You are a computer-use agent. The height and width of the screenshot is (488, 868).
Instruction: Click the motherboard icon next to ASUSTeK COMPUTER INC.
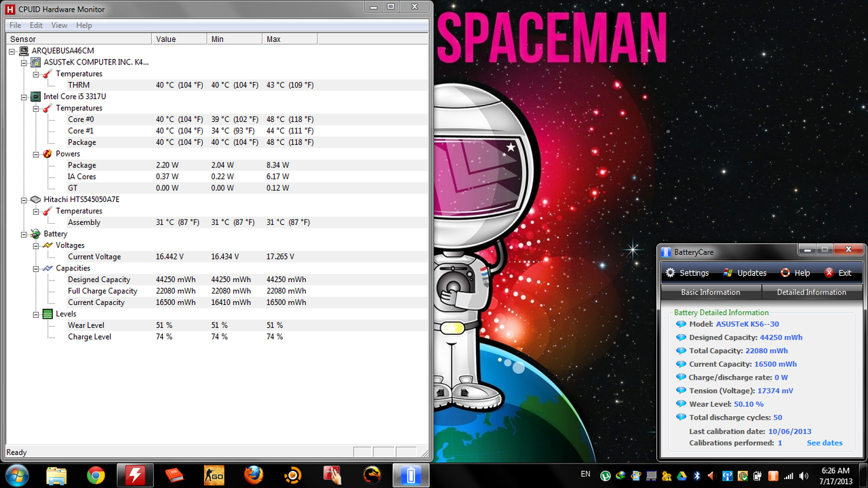(36, 62)
